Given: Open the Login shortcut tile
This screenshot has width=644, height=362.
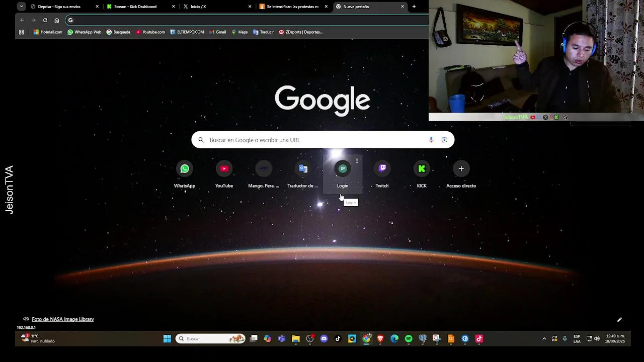Looking at the screenshot, I should (x=343, y=175).
